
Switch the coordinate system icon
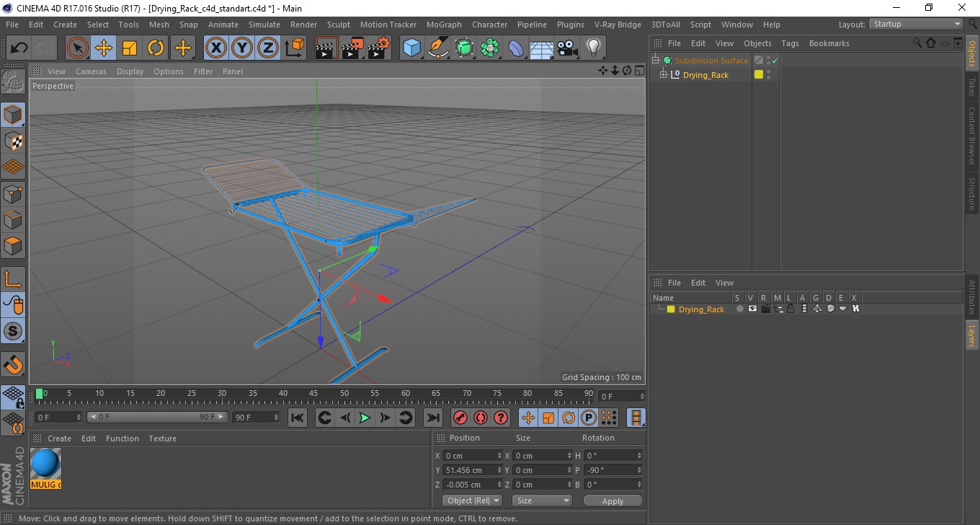point(294,48)
